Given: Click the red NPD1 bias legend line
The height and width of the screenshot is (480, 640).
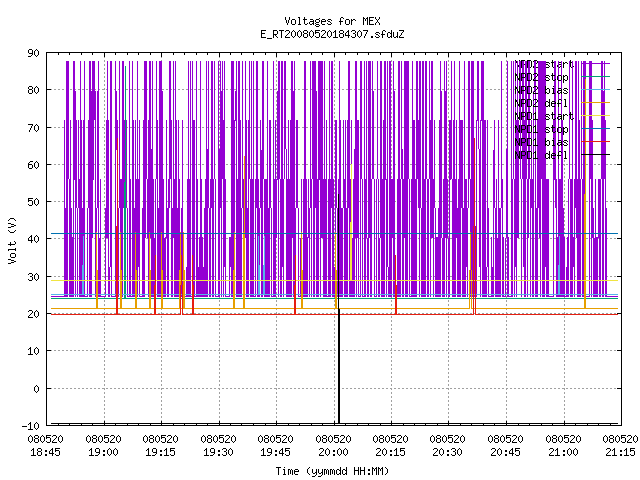Looking at the screenshot, I should click(596, 142).
